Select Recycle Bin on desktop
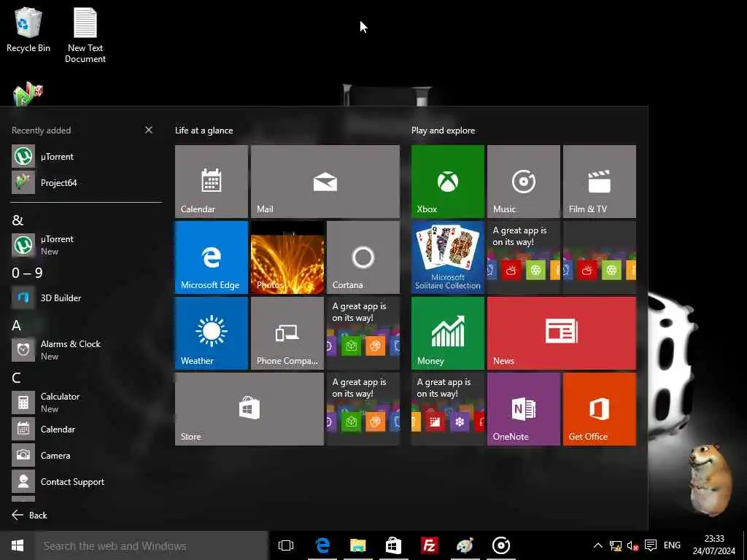The image size is (747, 560). coord(28,29)
